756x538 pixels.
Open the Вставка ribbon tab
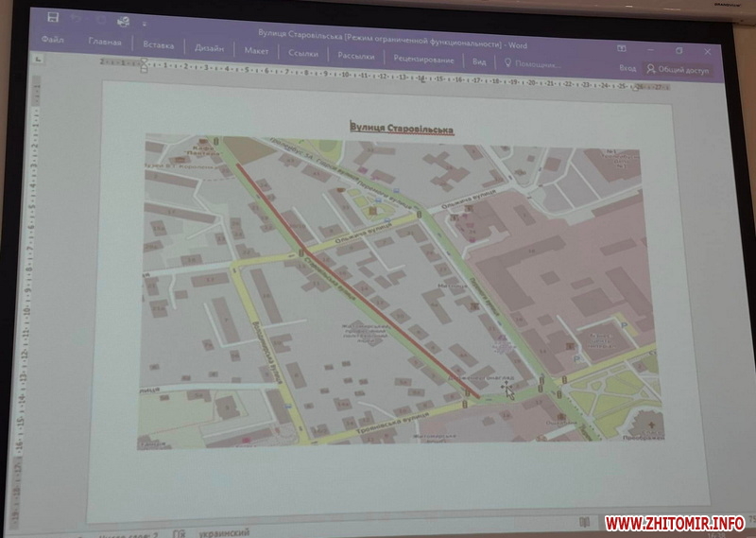pyautogui.click(x=159, y=44)
